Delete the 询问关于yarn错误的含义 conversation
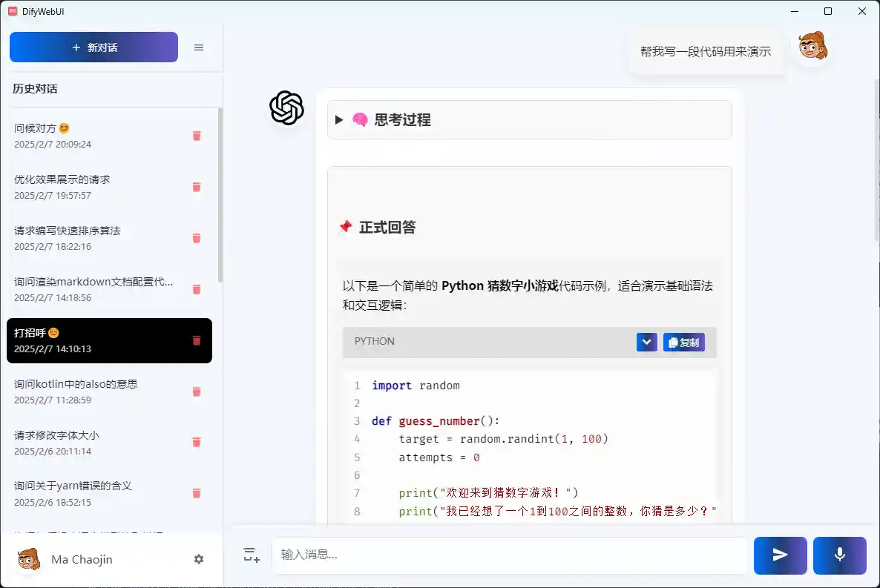Image resolution: width=880 pixels, height=588 pixels. pyautogui.click(x=197, y=493)
